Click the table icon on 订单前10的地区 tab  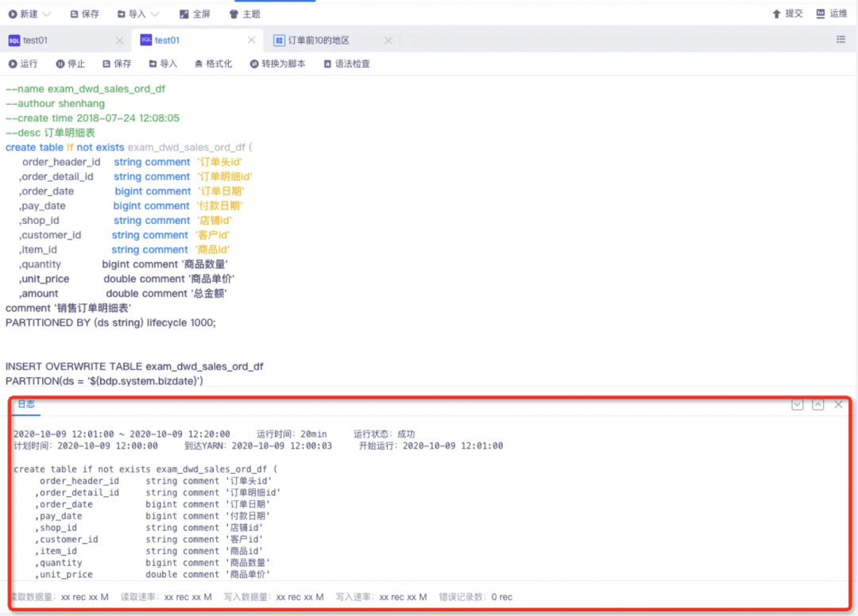point(279,40)
